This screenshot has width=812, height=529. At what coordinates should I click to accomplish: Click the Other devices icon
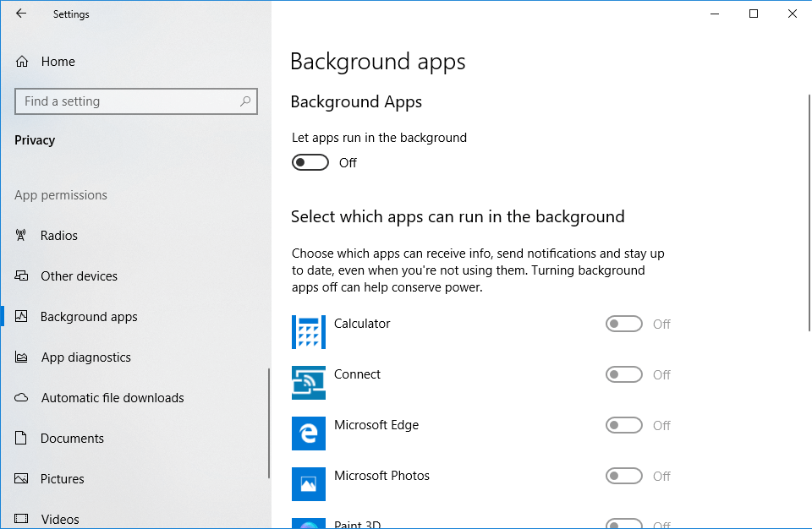click(x=21, y=275)
